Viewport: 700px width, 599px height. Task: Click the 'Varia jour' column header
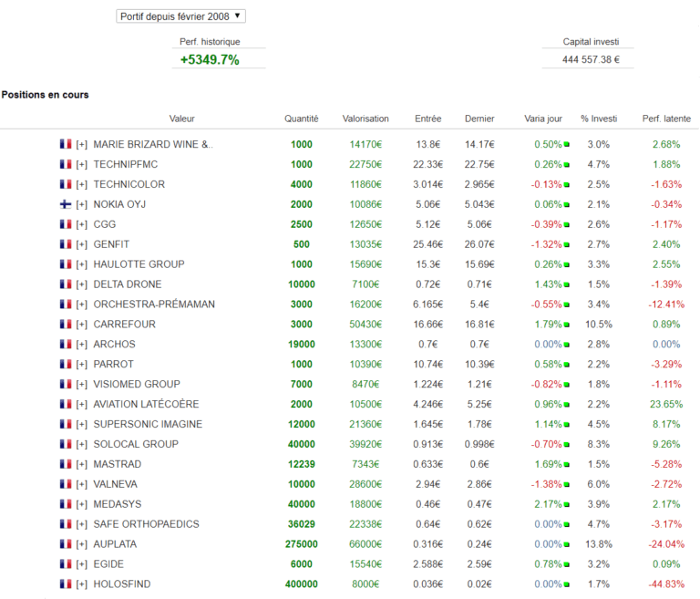(x=543, y=119)
